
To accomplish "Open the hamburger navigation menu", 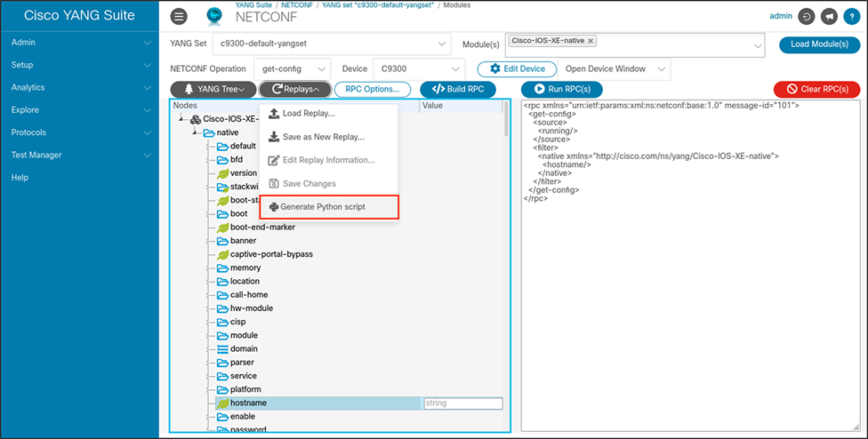I will 178,17.
